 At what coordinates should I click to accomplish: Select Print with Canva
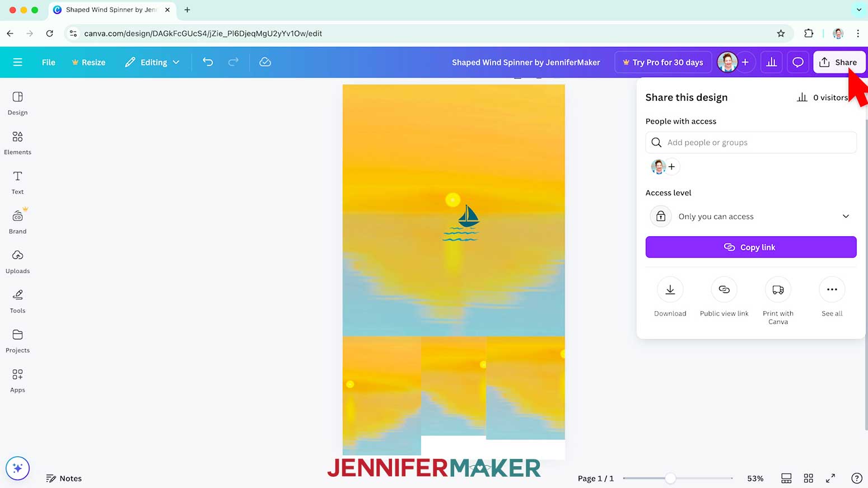click(778, 301)
